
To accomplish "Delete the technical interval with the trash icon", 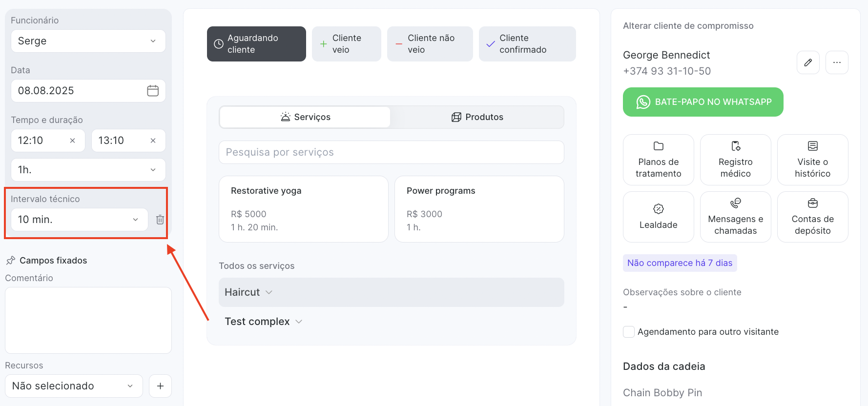I will 160,220.
